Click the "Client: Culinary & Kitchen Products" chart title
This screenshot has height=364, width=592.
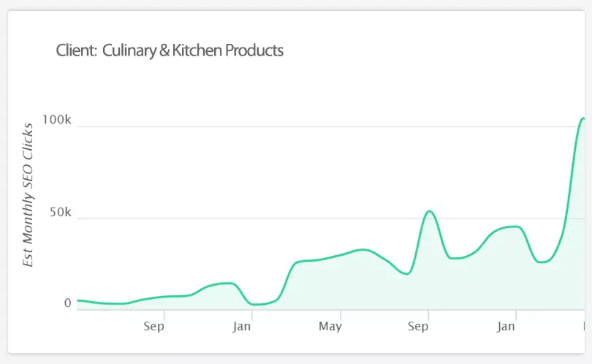click(170, 51)
